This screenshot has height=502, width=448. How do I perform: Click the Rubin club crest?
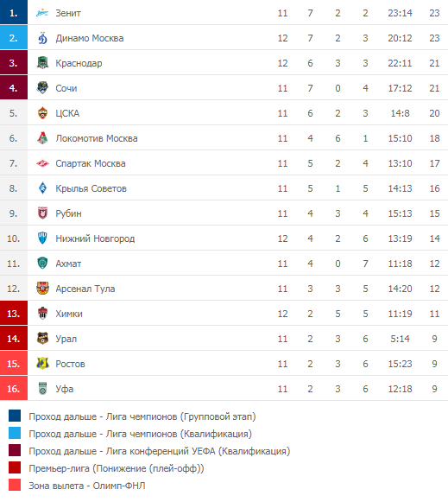click(x=42, y=213)
